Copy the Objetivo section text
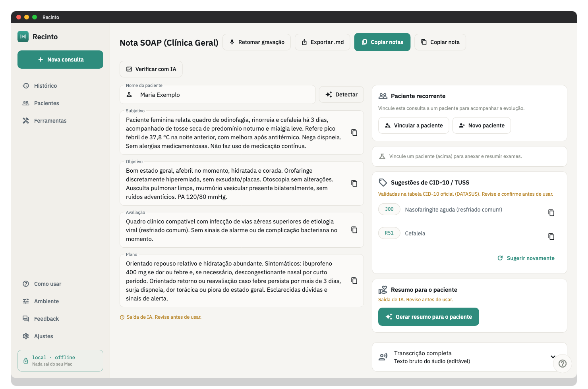 pyautogui.click(x=354, y=183)
